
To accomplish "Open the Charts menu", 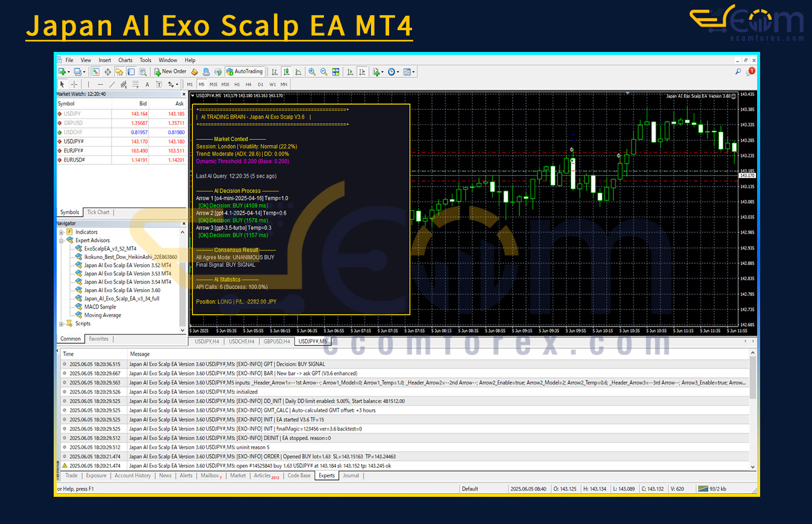I will 125,60.
